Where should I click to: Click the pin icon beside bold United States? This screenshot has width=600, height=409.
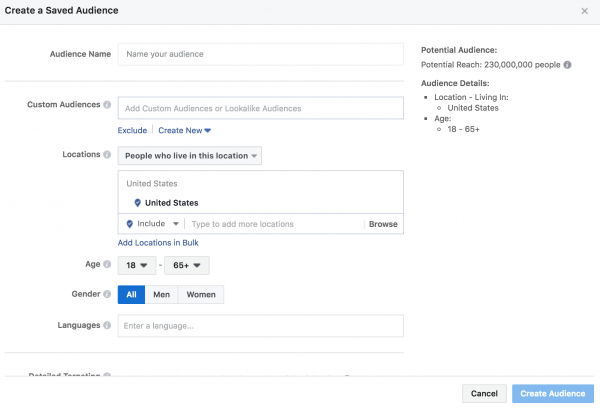[137, 203]
